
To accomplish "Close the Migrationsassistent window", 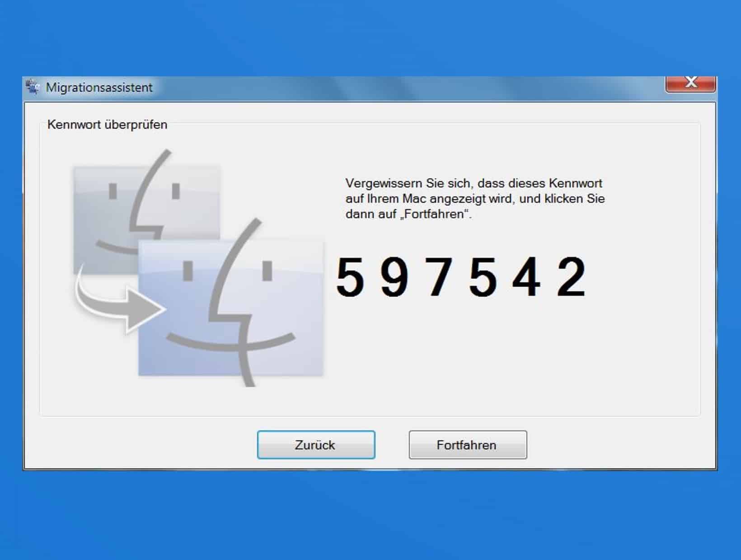I will tap(690, 84).
